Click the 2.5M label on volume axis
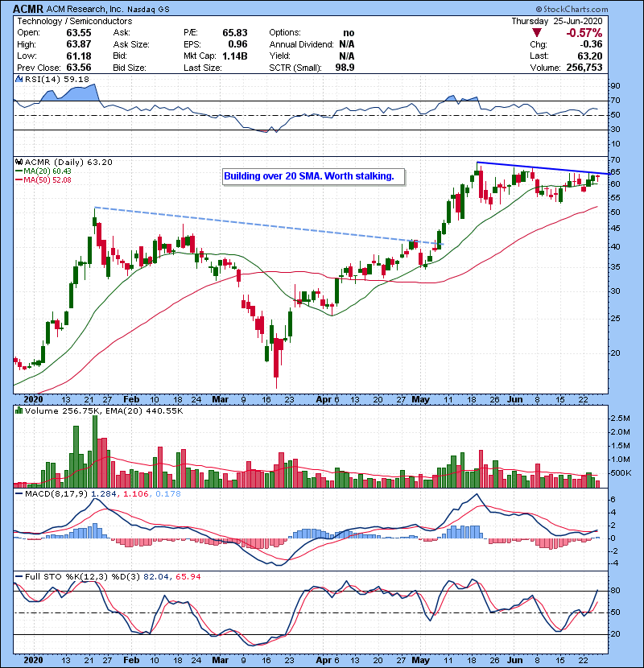 (620, 419)
